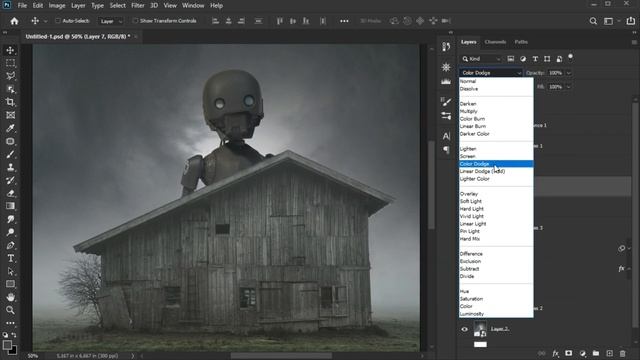Open the Color Dodge blend mode dropdown

pyautogui.click(x=491, y=73)
